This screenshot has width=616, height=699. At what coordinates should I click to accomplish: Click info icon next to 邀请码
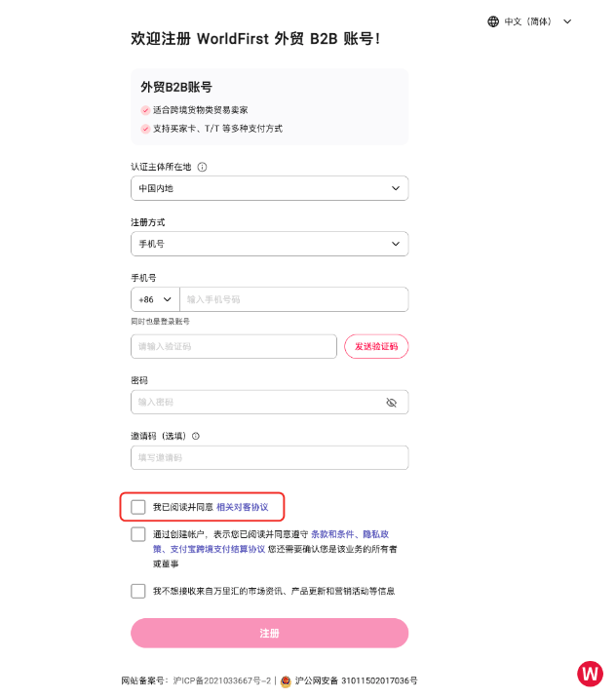[196, 437]
